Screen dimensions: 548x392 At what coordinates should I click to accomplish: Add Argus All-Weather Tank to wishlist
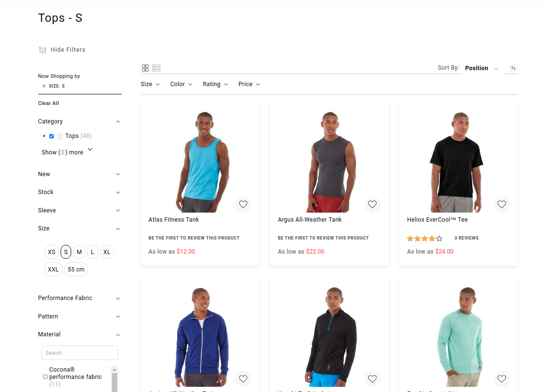coord(372,204)
